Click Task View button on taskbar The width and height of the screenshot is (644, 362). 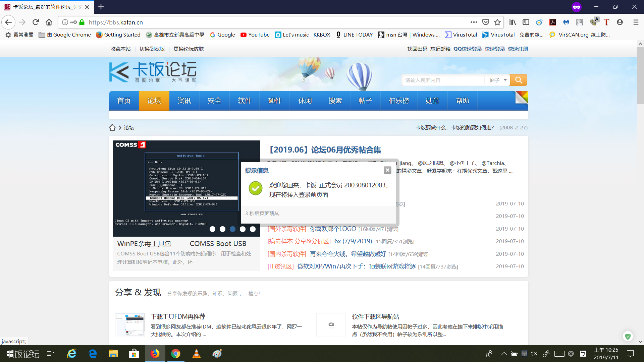tap(50, 354)
